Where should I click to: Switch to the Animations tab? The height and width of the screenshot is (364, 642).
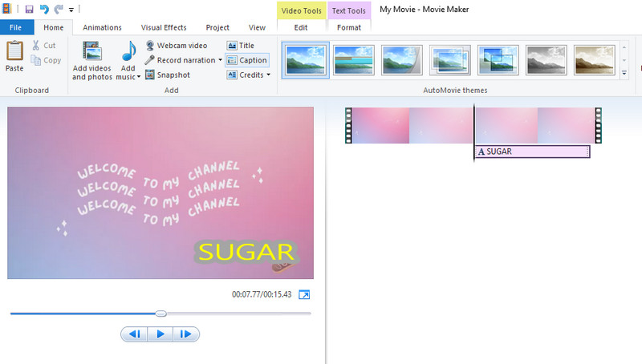pos(102,27)
